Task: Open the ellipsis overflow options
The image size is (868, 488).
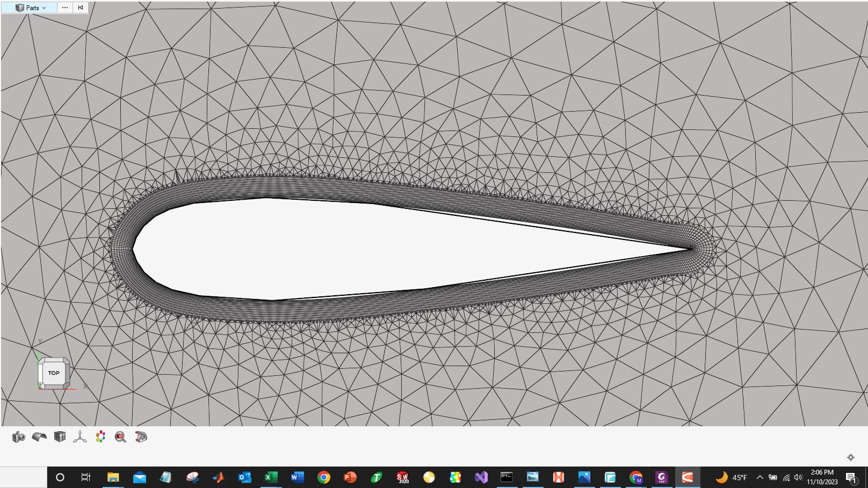Action: [x=64, y=8]
